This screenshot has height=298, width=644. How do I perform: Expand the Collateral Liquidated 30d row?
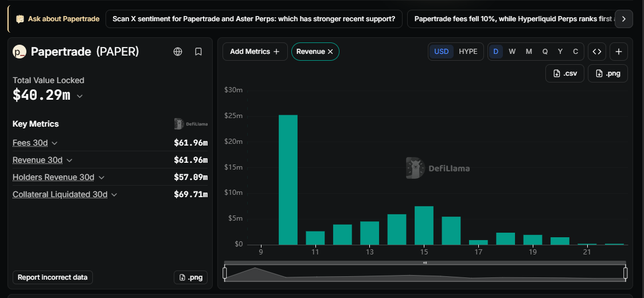click(x=114, y=195)
